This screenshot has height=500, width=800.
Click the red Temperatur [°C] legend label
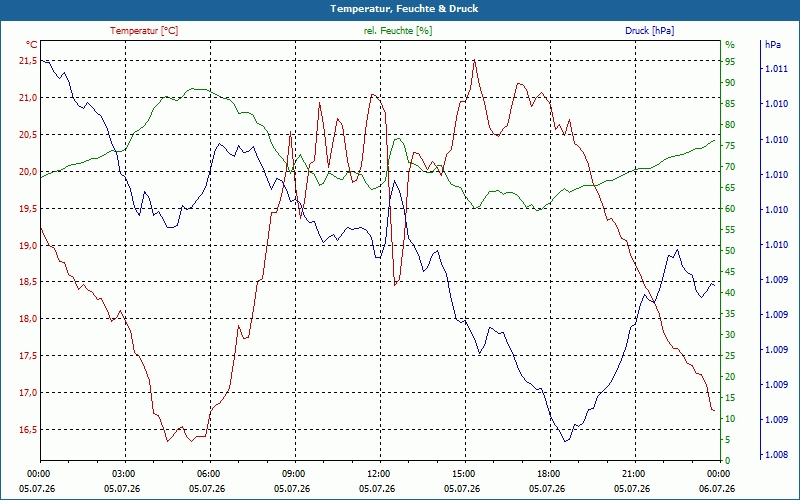[144, 31]
